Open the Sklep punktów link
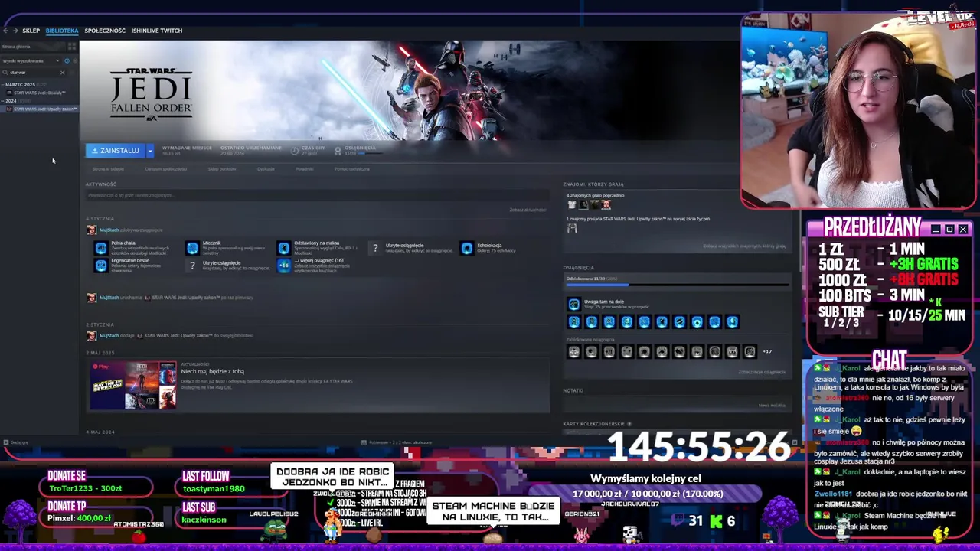 point(222,169)
